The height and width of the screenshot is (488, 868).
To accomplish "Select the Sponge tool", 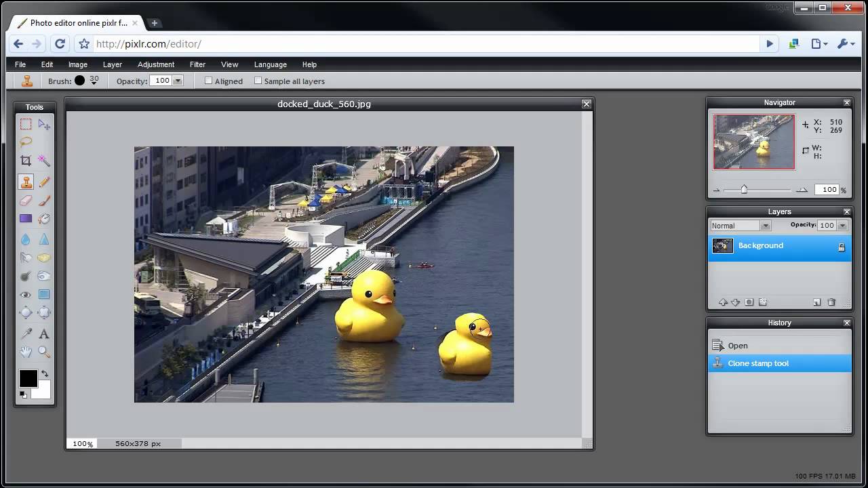I will pyautogui.click(x=44, y=258).
